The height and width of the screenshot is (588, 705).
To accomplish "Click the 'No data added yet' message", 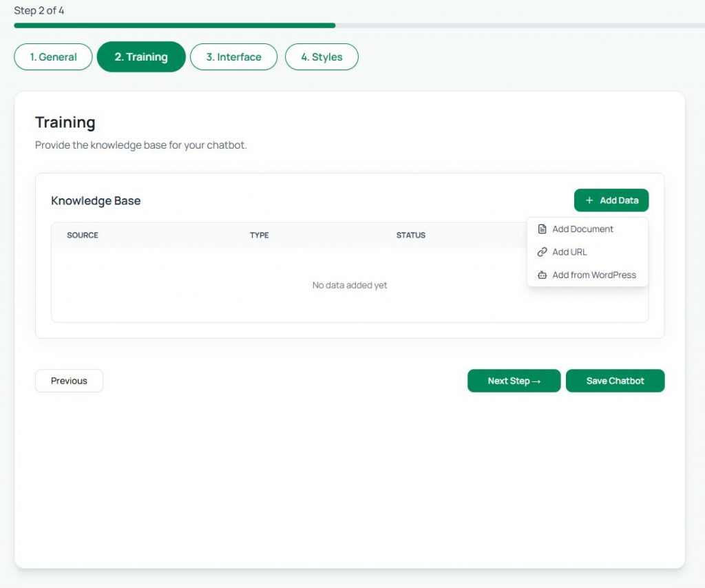I will [350, 285].
